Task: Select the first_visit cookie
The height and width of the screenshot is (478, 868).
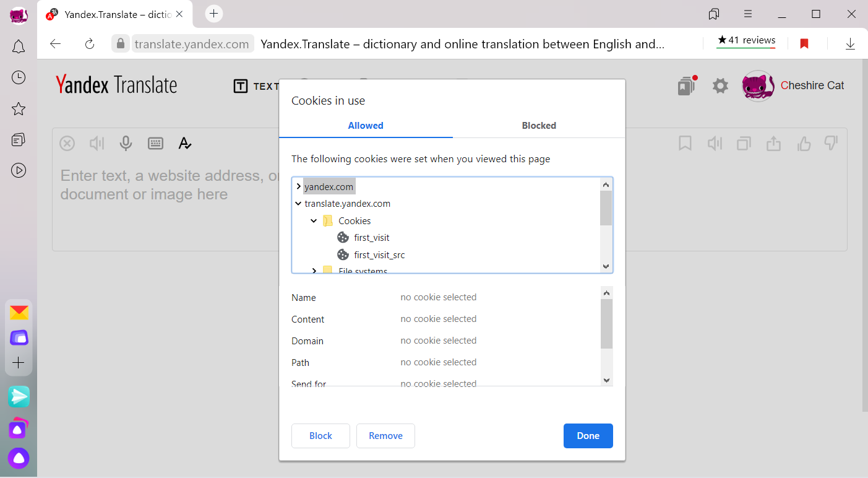Action: click(371, 238)
